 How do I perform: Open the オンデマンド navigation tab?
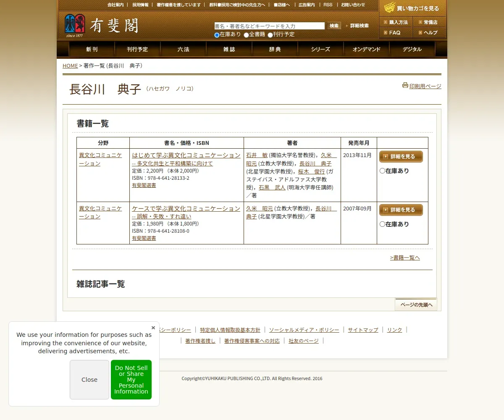point(366,49)
